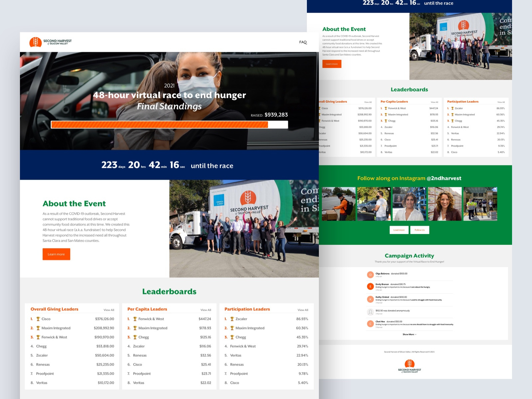The width and height of the screenshot is (532, 399).
Task: Select Cisco row in front page Participation Leaders
Action: tap(266, 383)
